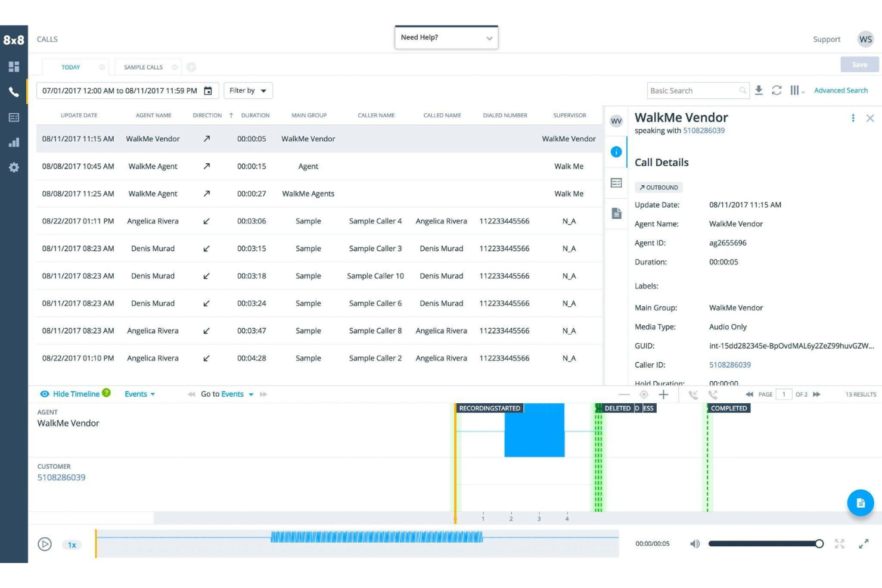
Task: Play the call recording
Action: [x=45, y=544]
